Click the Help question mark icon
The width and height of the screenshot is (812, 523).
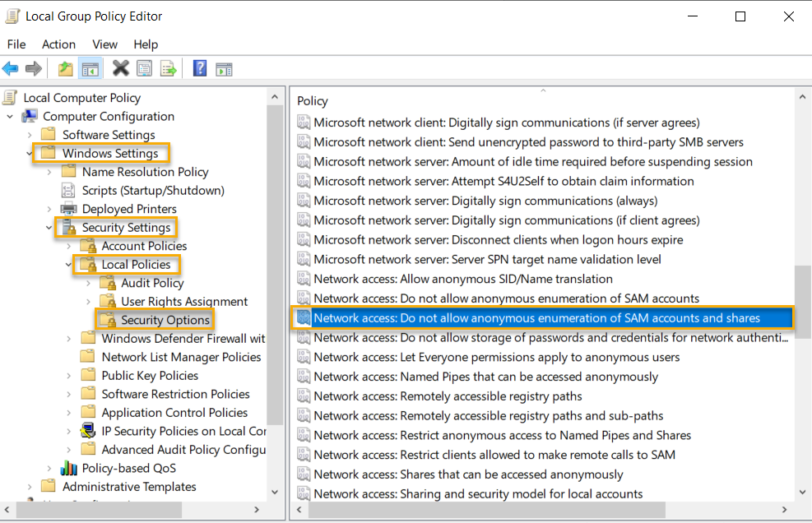click(200, 68)
